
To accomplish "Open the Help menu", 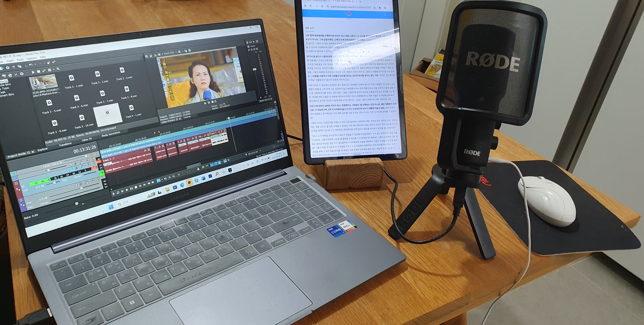I will 43,57.
